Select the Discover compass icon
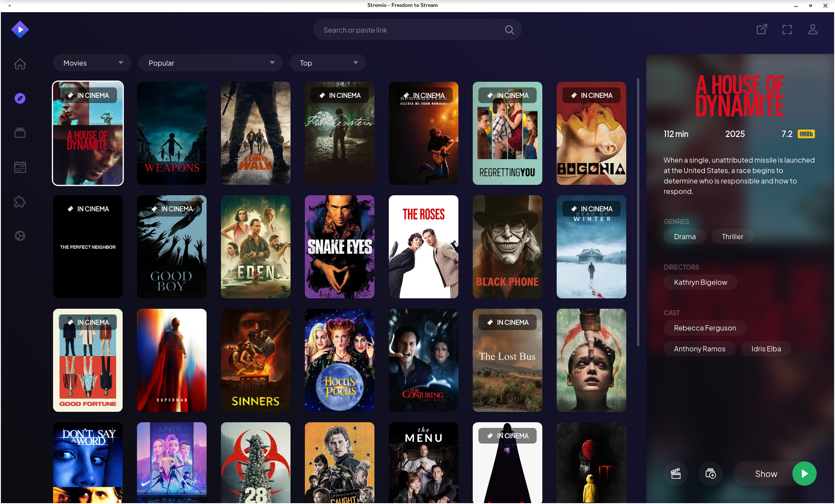The height and width of the screenshot is (504, 835). [20, 98]
